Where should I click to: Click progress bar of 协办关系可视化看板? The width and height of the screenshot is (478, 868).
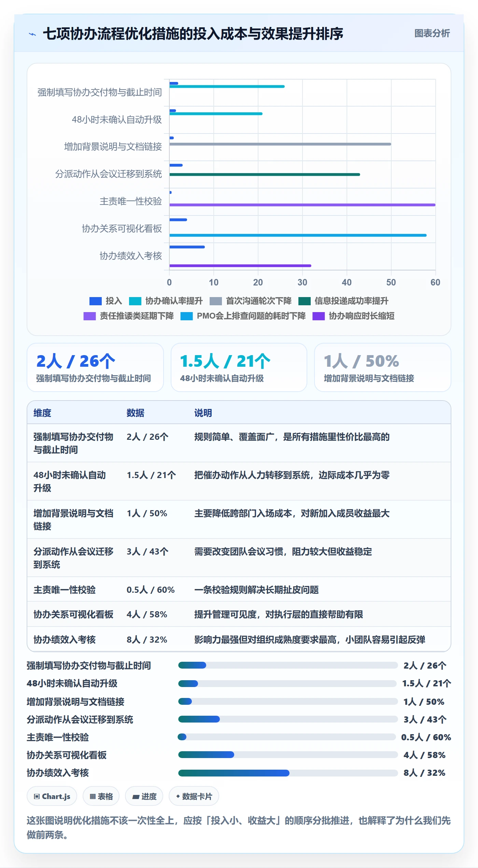(x=288, y=755)
